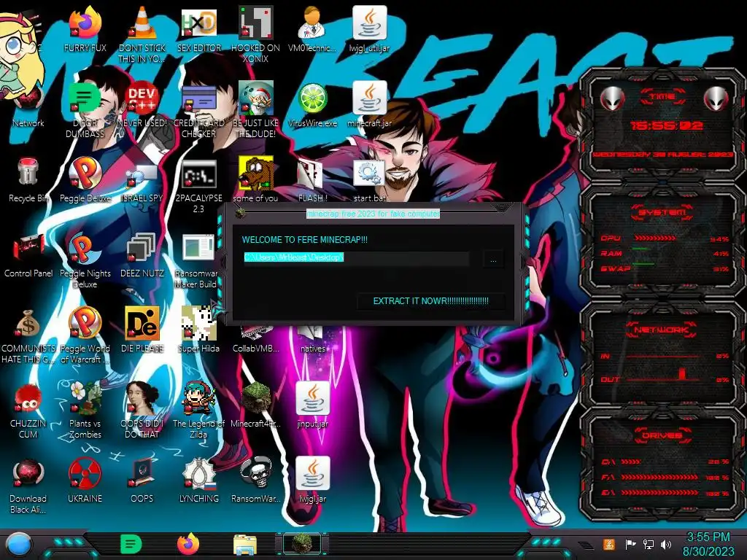Screen dimensions: 747x560
Task: Click the browse '...' button
Action: click(494, 260)
